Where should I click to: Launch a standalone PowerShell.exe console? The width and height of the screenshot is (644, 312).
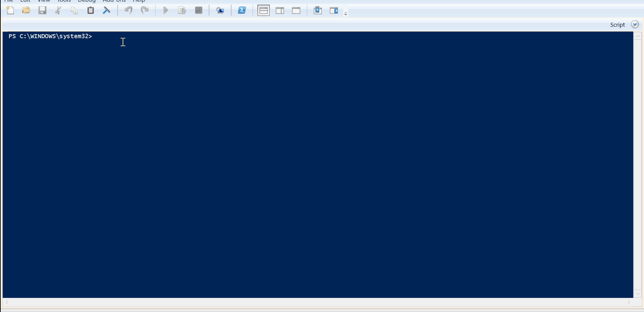(x=242, y=10)
